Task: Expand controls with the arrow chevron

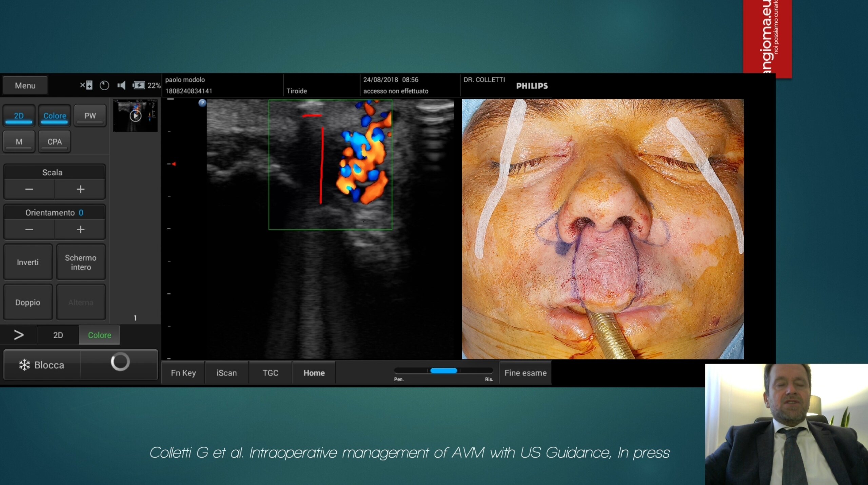Action: click(x=19, y=335)
